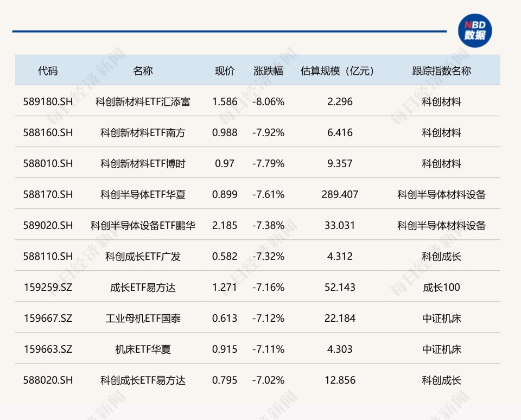This screenshot has width=521, height=420.
Task: Select code 159667.SZ
Action: pyautogui.click(x=48, y=318)
